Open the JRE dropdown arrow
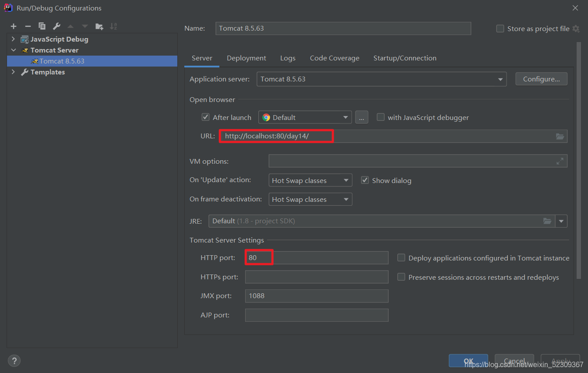Image resolution: width=588 pixels, height=373 pixels. 561,221
